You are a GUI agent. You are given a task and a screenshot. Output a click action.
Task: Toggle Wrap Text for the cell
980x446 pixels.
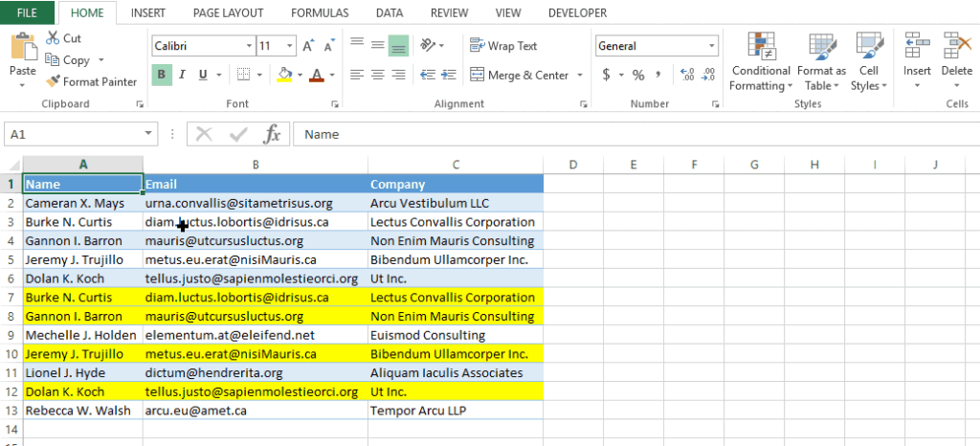click(x=503, y=46)
